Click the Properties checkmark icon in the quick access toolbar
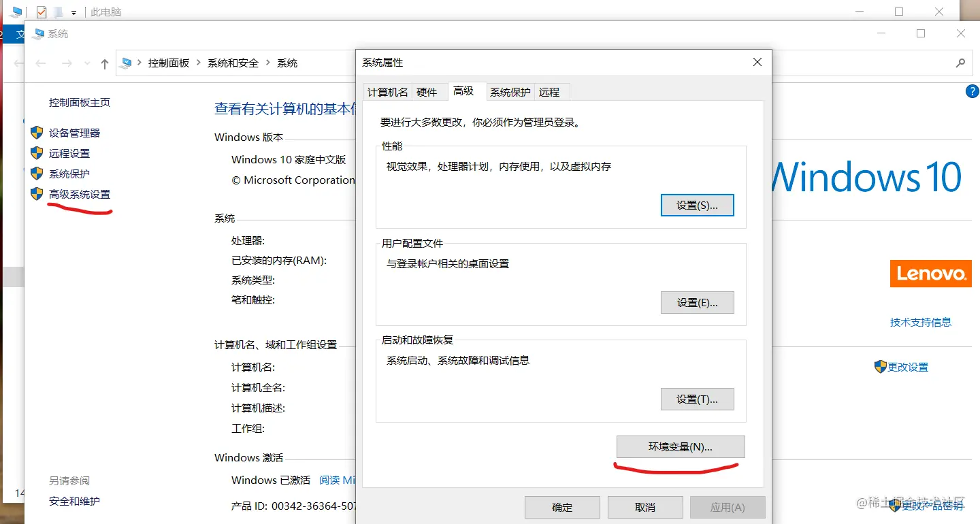980x524 pixels. tap(42, 12)
